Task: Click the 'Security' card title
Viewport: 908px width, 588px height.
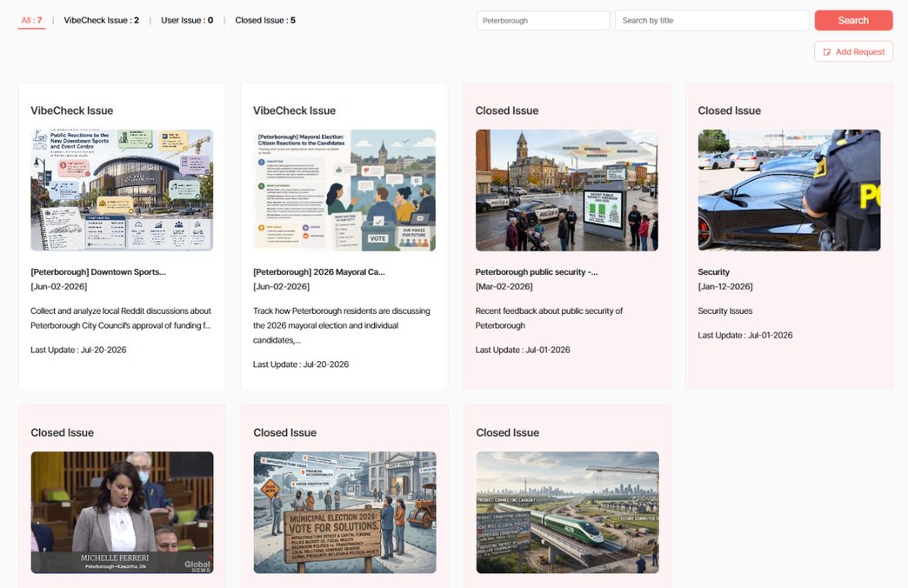Action: 713,271
